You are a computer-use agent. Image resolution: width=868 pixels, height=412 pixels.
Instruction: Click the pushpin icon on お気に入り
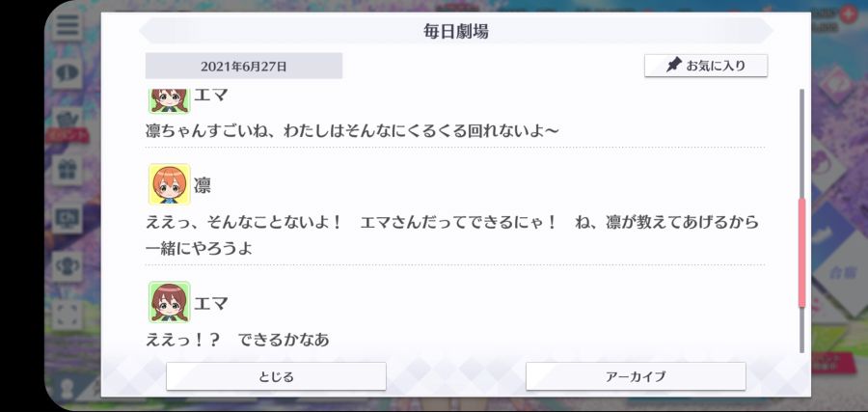(673, 66)
